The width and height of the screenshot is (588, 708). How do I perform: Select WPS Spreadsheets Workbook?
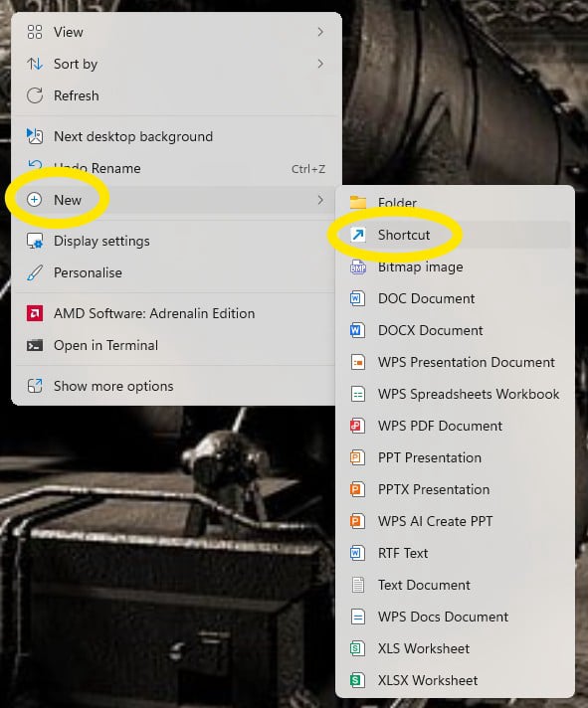tap(456, 394)
